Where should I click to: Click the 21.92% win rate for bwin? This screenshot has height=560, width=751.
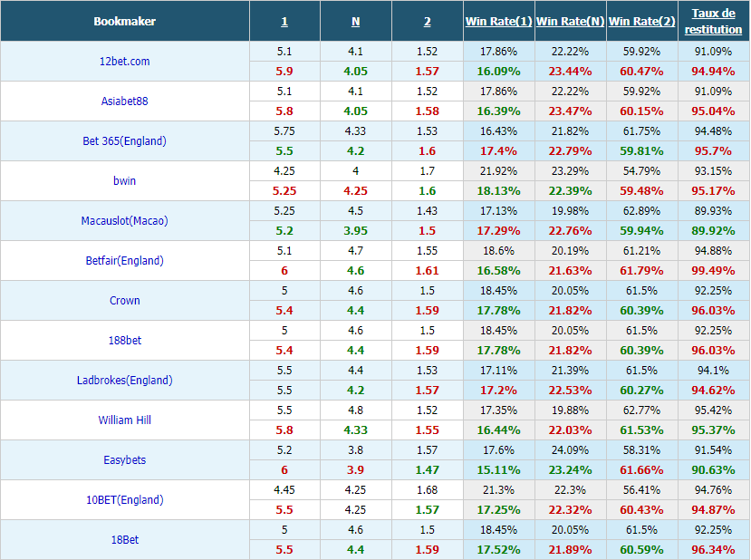tap(498, 171)
